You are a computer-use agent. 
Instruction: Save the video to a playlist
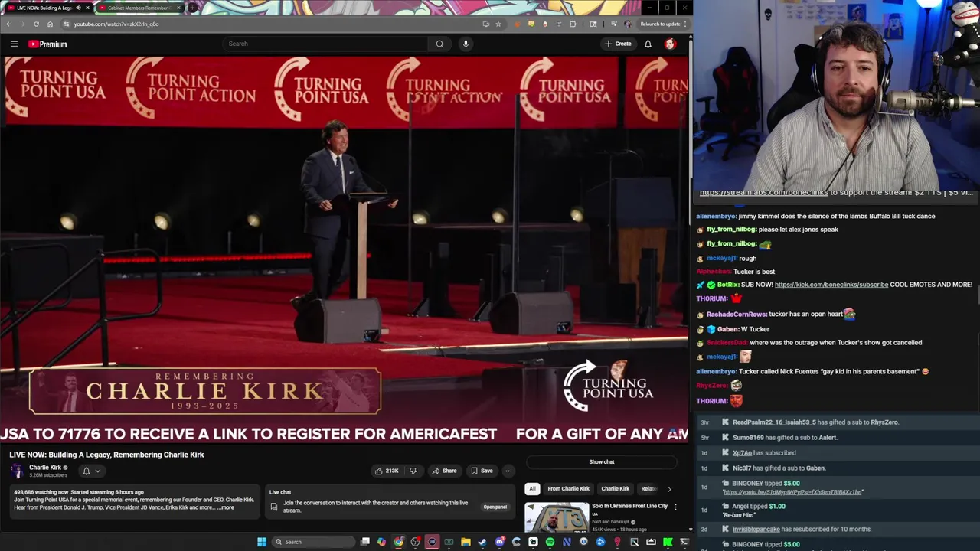pos(482,471)
